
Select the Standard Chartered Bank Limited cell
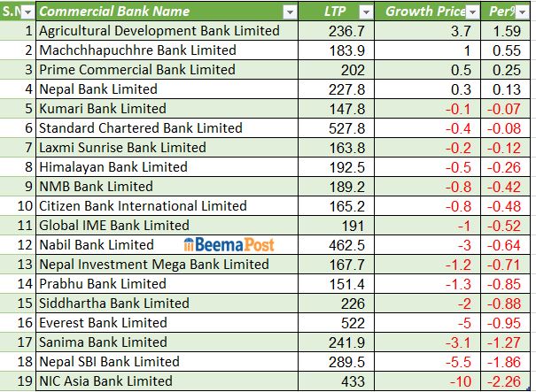pyautogui.click(x=140, y=128)
